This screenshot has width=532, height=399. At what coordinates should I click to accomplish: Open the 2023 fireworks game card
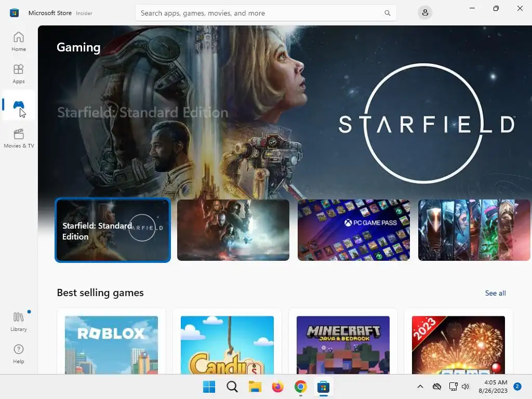(x=458, y=342)
